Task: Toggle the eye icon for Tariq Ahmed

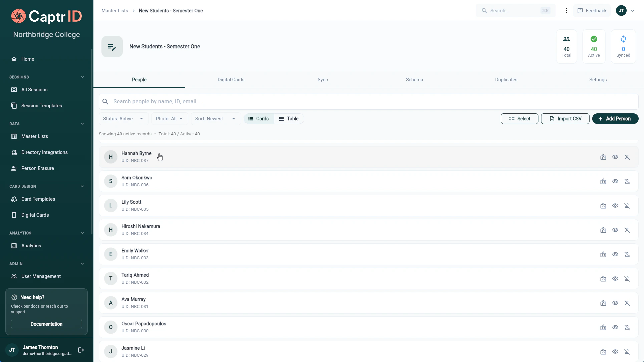Action: pos(615,279)
